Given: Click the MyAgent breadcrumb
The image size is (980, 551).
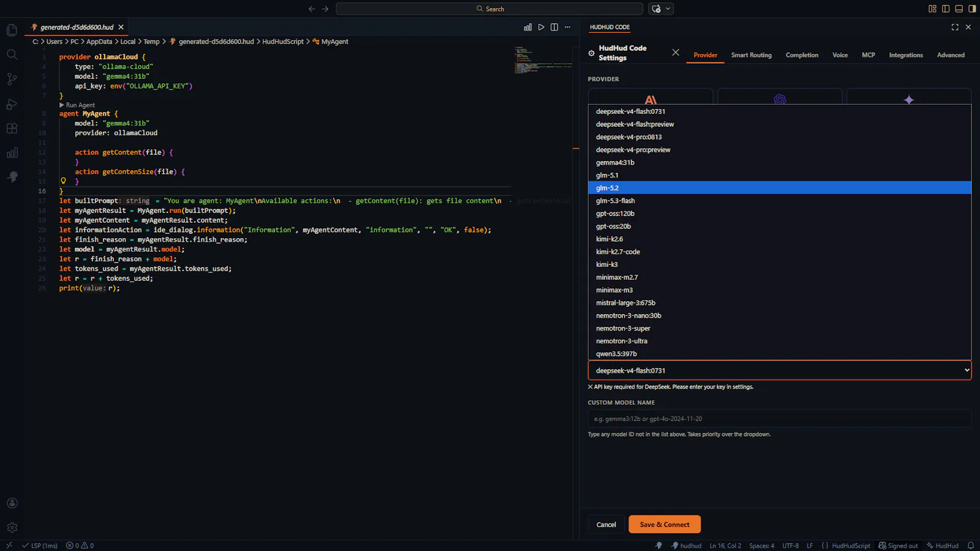Looking at the screenshot, I should click(x=331, y=42).
